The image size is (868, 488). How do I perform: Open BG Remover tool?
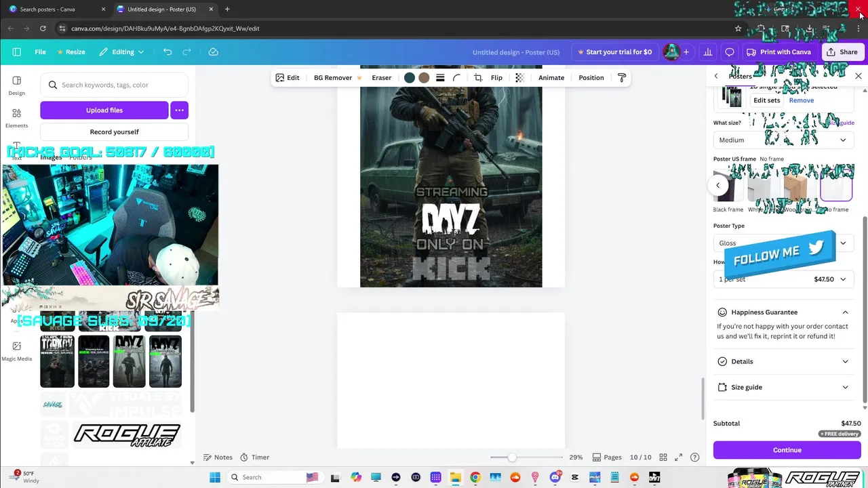(x=337, y=78)
